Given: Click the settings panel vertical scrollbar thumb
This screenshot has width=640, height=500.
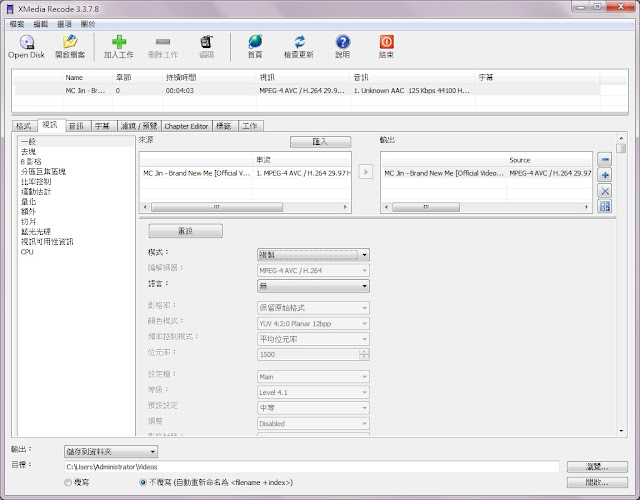Looking at the screenshot, I should 621,147.
